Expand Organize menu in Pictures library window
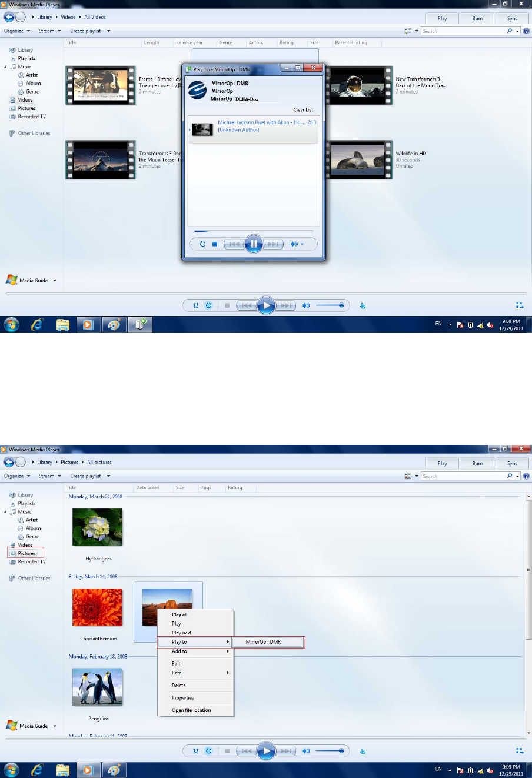The image size is (532, 778). 17,476
